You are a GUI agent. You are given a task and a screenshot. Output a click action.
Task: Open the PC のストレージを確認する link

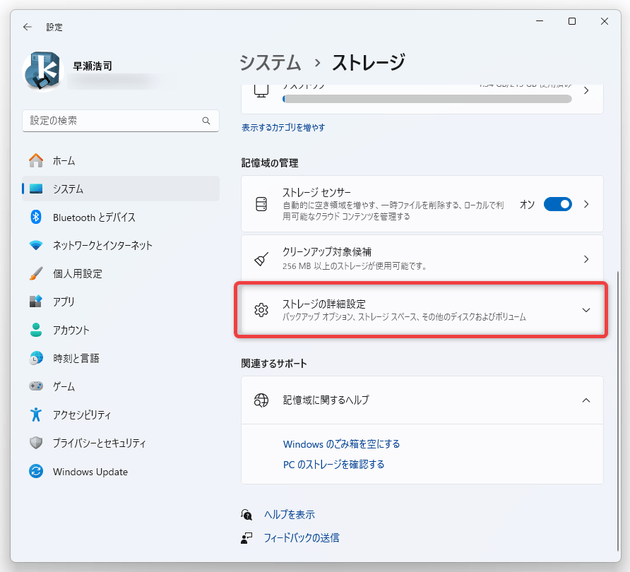333,464
